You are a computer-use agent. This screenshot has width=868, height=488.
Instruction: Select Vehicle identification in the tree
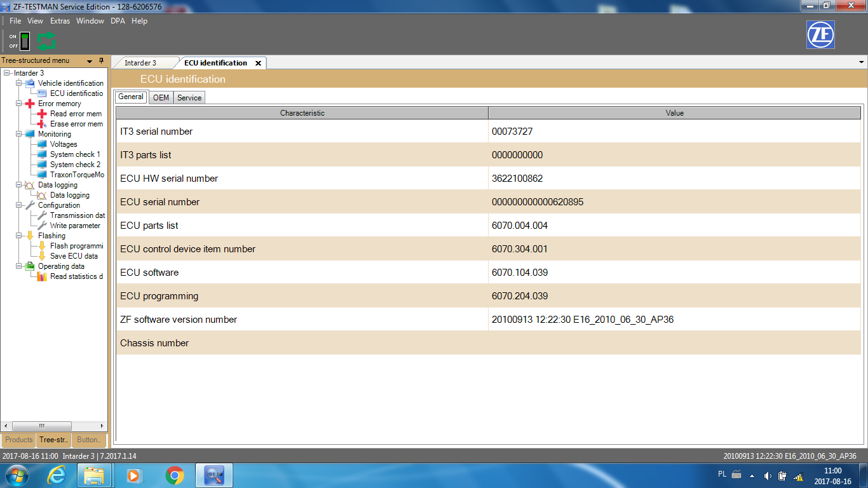[71, 83]
